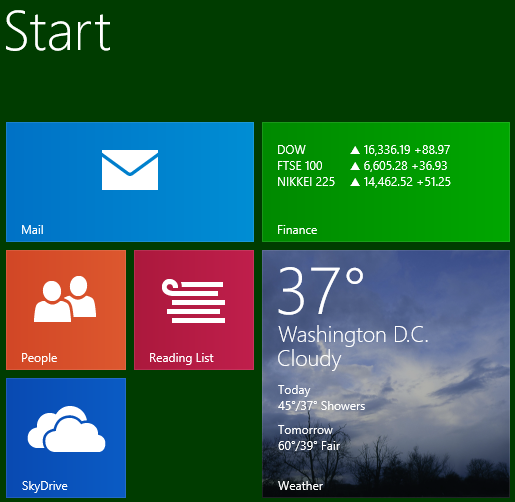Open the Weather tile label
515x502 pixels.
click(300, 486)
